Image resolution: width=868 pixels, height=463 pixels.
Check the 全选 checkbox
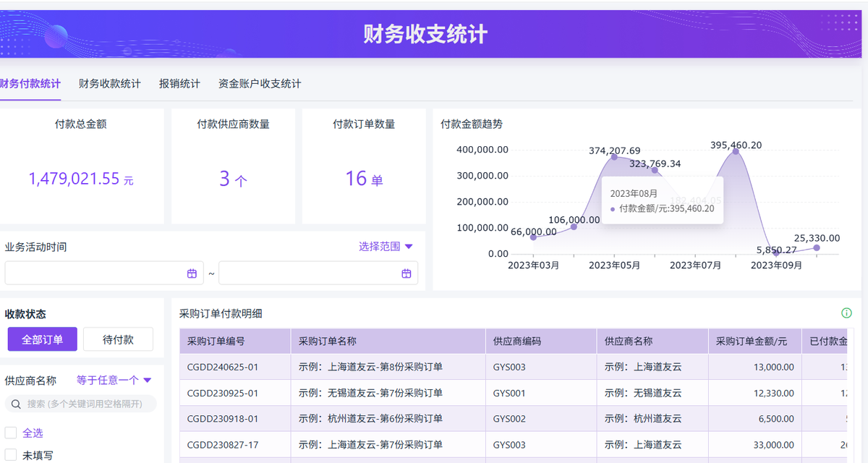click(x=11, y=433)
